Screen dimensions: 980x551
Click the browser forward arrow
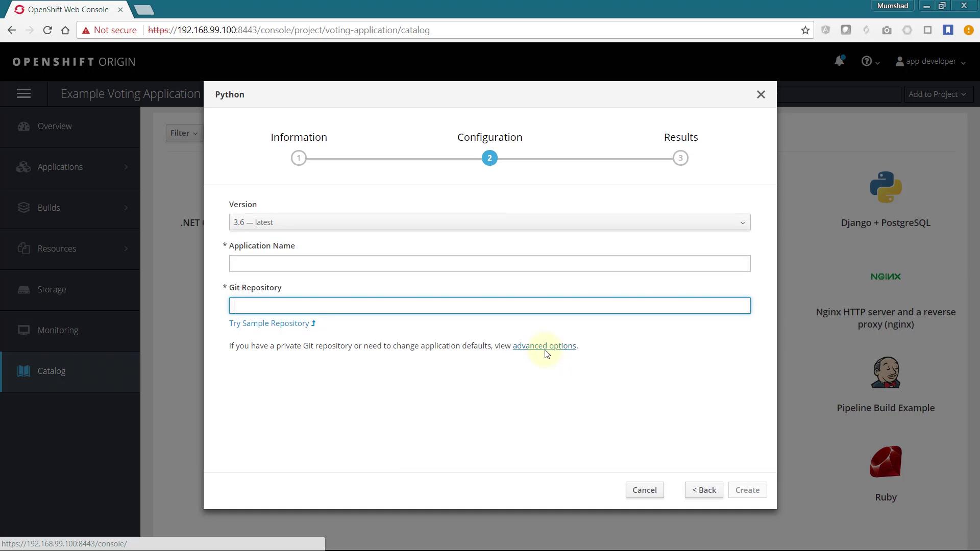tap(30, 30)
